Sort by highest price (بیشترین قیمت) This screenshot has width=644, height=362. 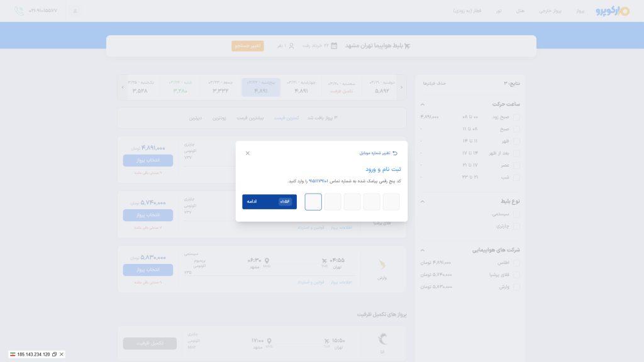point(250,118)
